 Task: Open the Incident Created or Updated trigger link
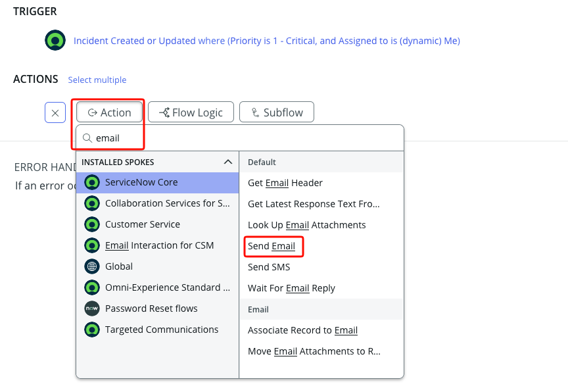(266, 41)
